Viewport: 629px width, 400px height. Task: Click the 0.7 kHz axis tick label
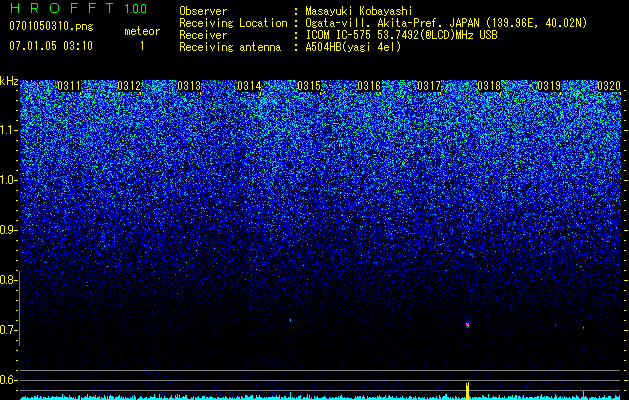point(7,330)
